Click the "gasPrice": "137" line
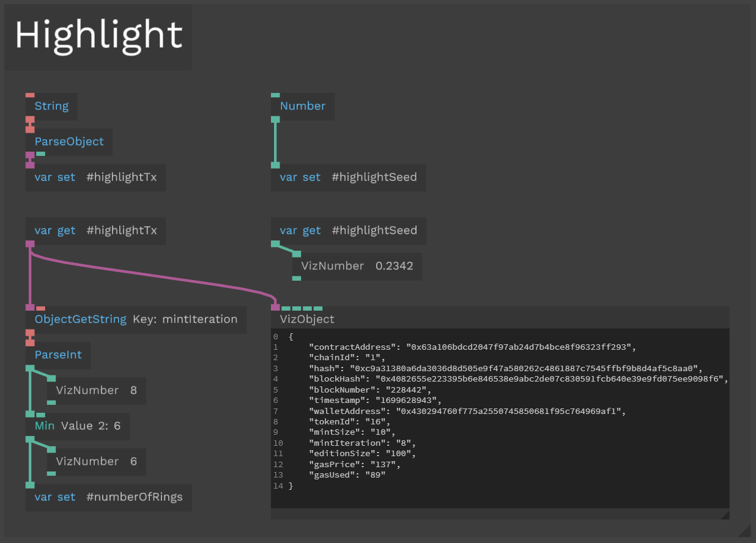 coord(355,464)
